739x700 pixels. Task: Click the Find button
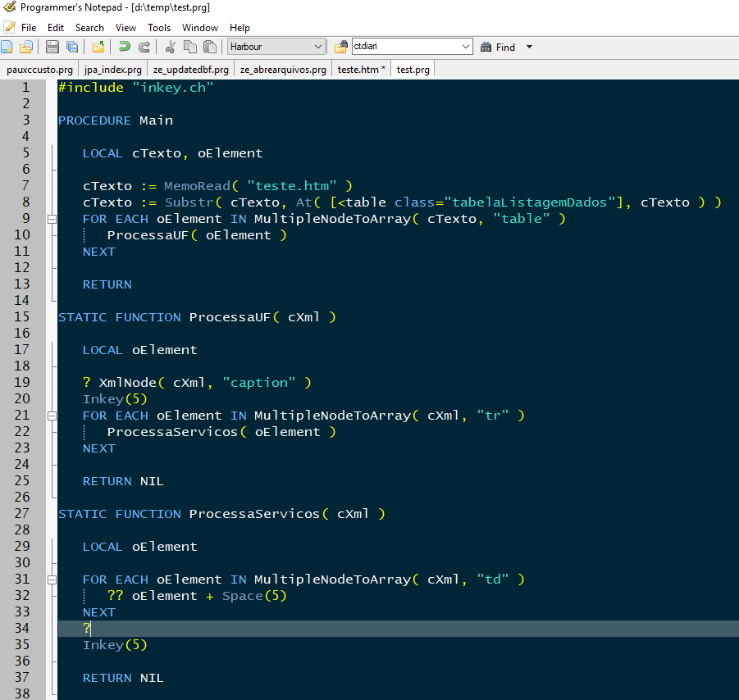point(498,48)
